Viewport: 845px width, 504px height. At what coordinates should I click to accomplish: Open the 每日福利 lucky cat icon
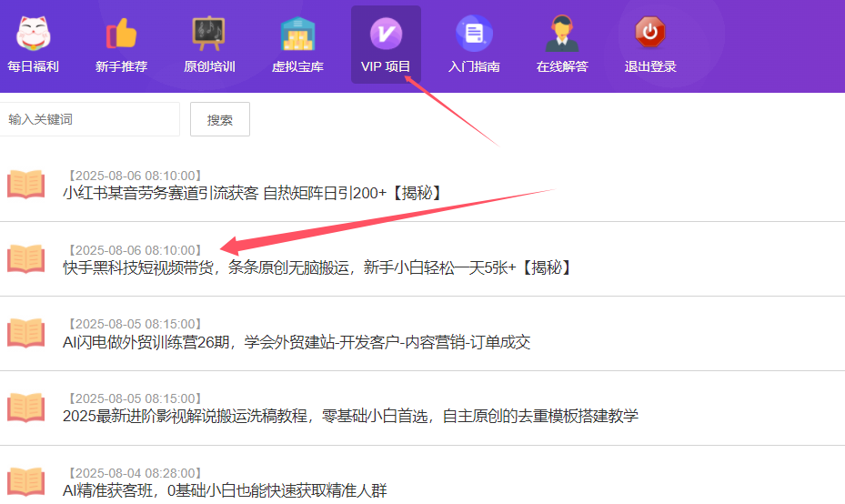tap(33, 34)
